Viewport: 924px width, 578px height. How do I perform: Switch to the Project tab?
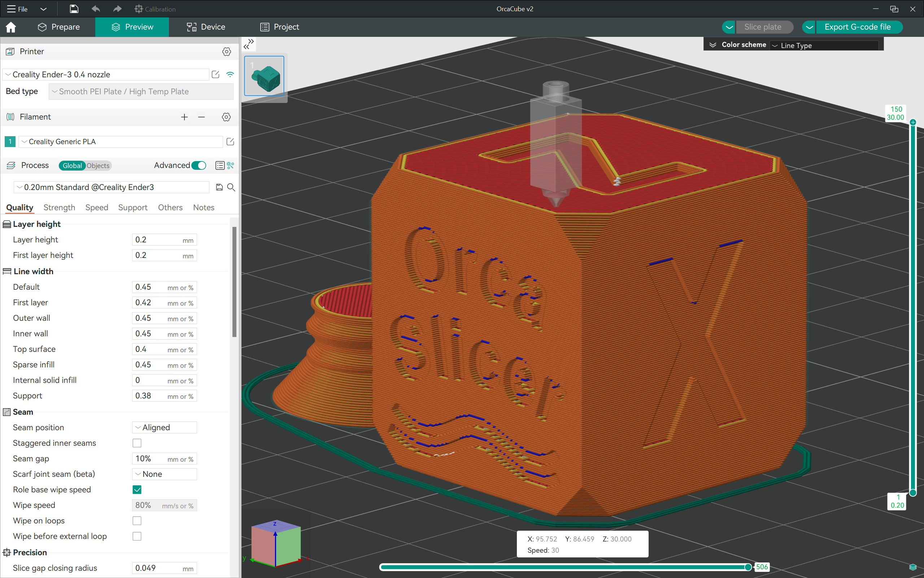(x=280, y=27)
